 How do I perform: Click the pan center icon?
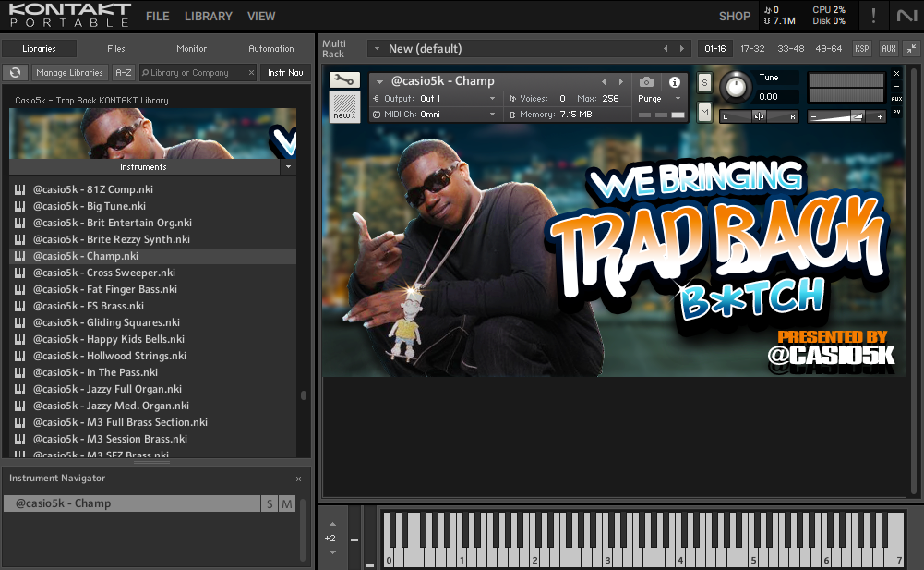click(759, 116)
